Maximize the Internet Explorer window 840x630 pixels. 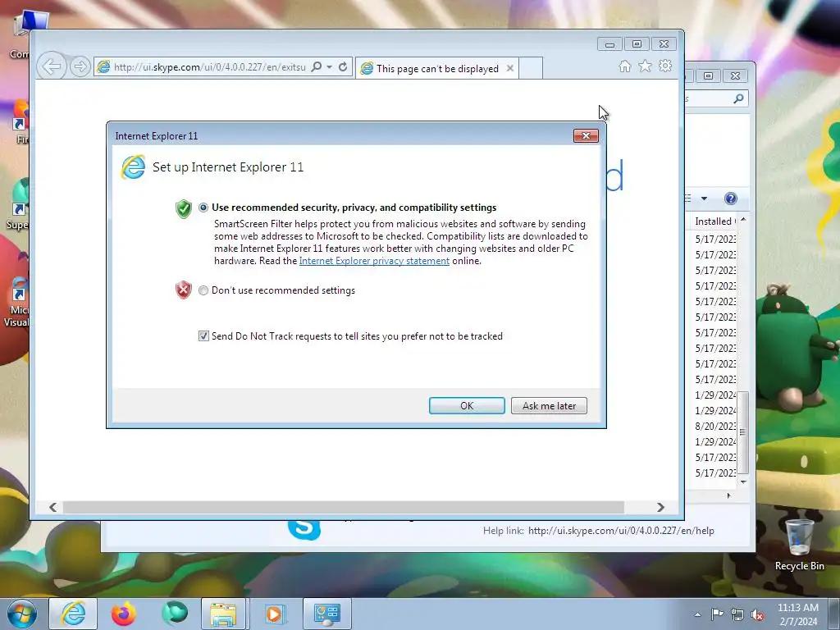[x=637, y=44]
